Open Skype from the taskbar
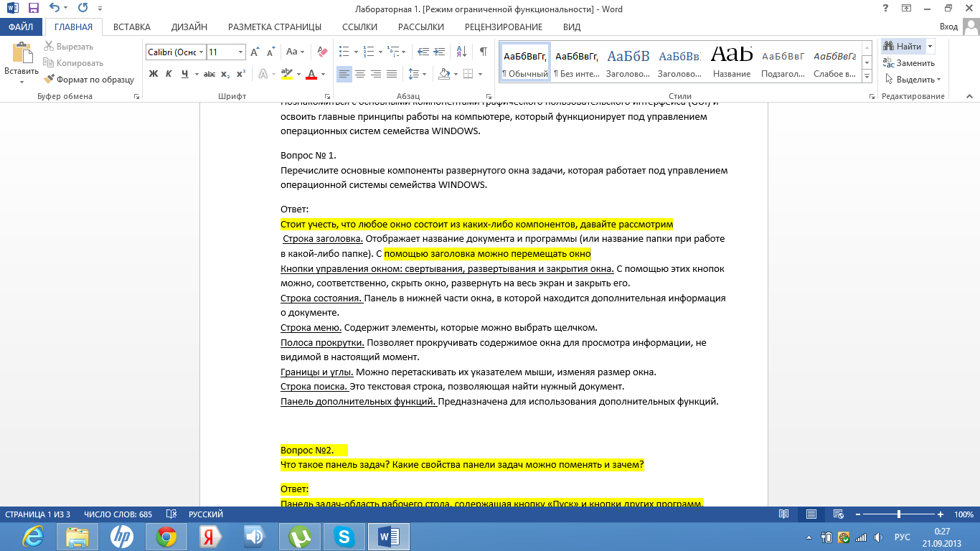 344,537
